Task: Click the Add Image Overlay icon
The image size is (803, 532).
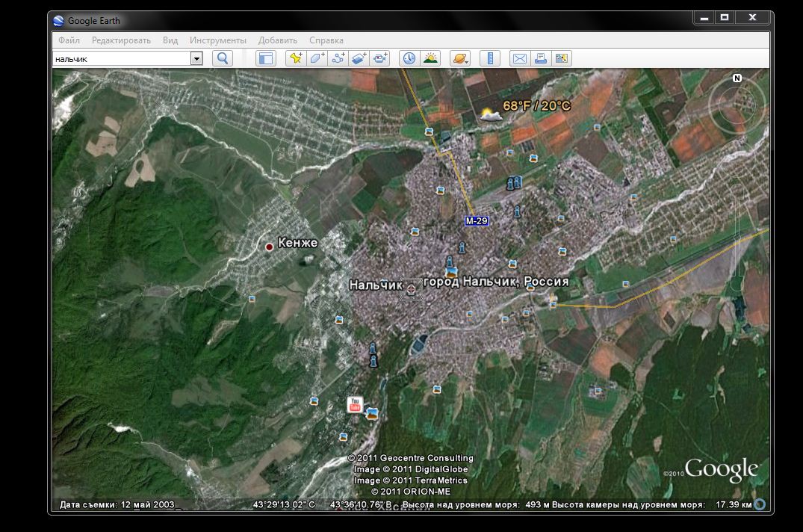Action: (x=359, y=58)
